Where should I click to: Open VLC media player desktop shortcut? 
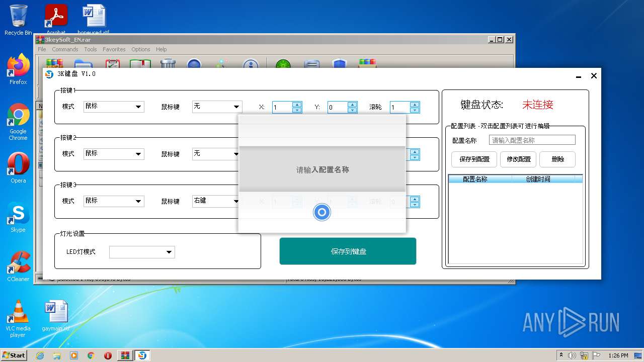pyautogui.click(x=18, y=319)
